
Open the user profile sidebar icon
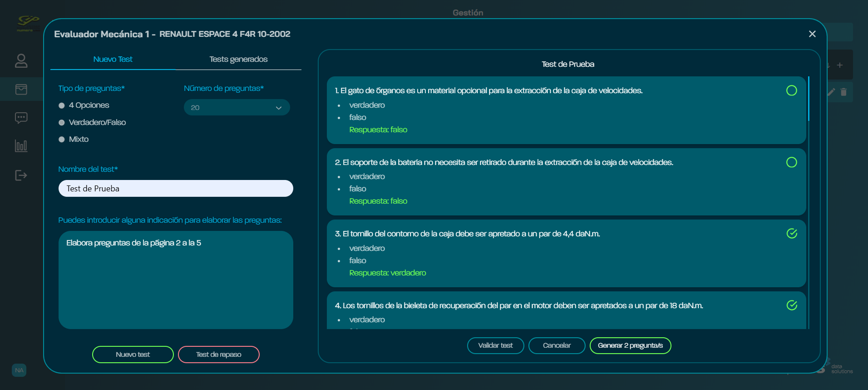[21, 61]
